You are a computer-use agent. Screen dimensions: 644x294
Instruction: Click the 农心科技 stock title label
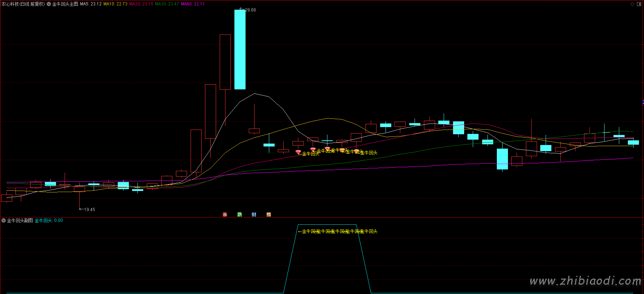click(23, 4)
